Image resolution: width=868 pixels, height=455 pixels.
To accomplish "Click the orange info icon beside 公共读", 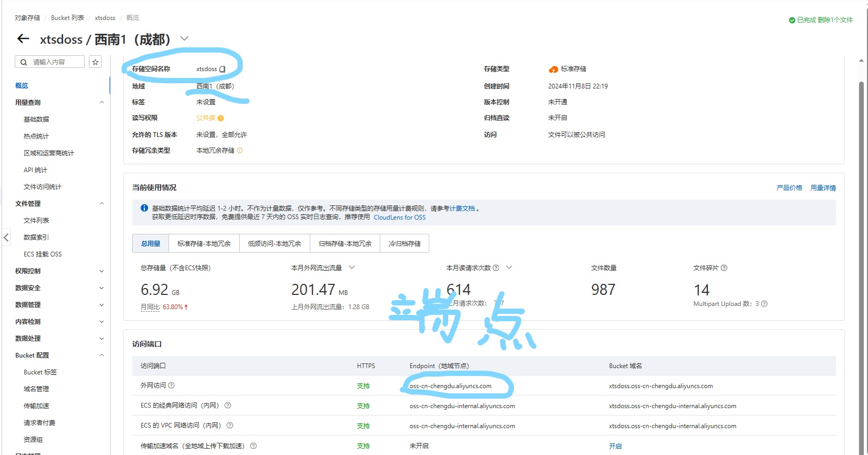I will [221, 118].
